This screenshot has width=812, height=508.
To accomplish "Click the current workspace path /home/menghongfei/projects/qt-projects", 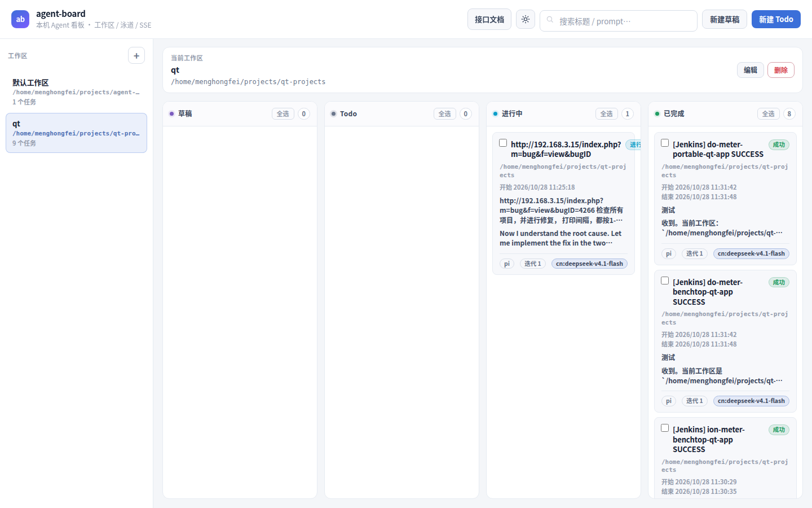I will click(248, 82).
